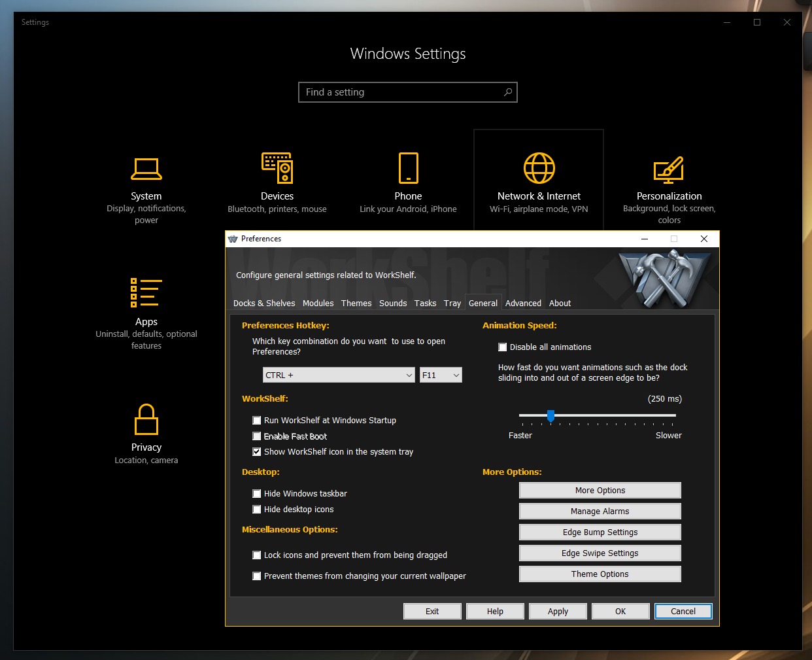This screenshot has width=812, height=660.
Task: Check Prevent themes from changing wallpaper
Action: click(x=257, y=576)
